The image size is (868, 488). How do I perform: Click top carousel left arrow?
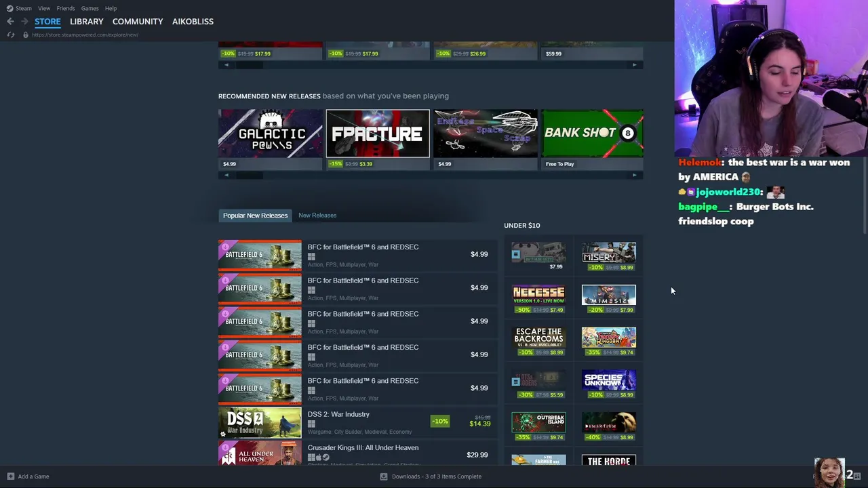coord(226,65)
